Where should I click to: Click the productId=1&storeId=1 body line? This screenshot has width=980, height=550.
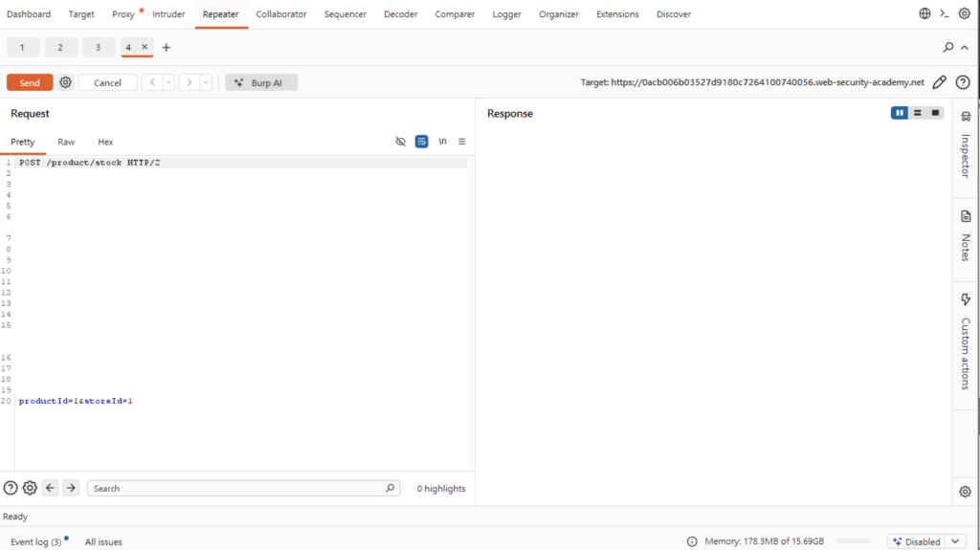pyautogui.click(x=76, y=401)
